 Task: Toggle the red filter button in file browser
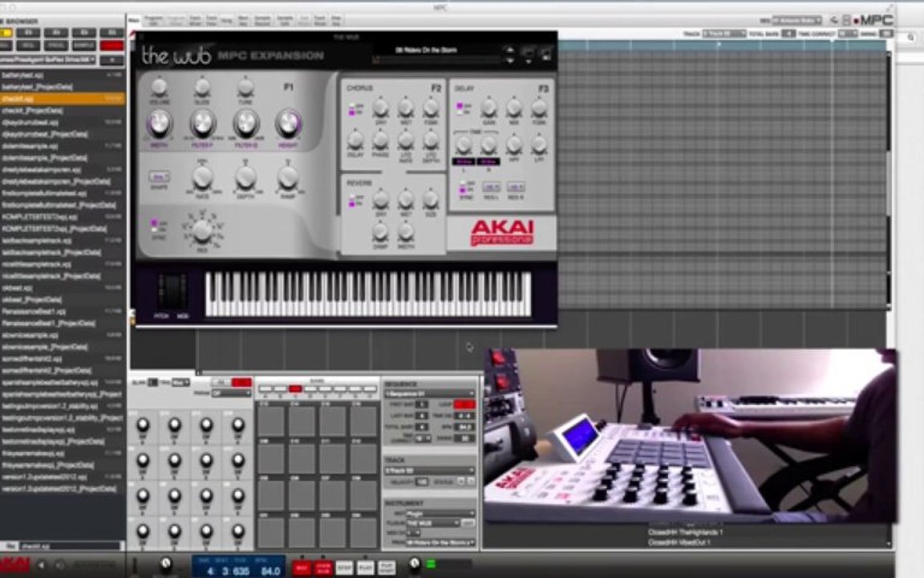[x=111, y=46]
